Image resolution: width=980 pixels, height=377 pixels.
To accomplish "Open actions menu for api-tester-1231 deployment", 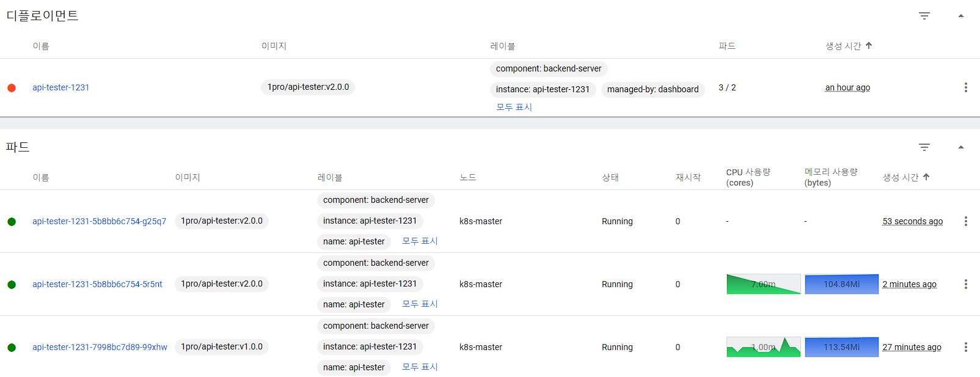I will pyautogui.click(x=965, y=87).
